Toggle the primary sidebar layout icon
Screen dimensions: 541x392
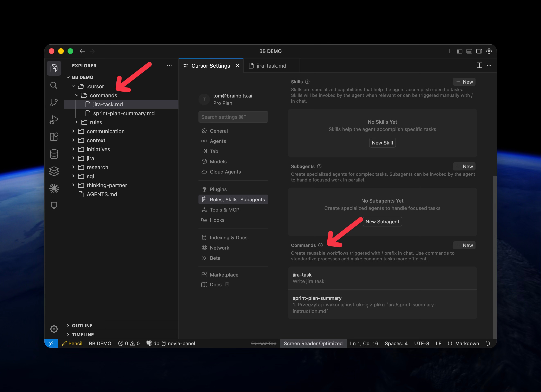click(459, 51)
